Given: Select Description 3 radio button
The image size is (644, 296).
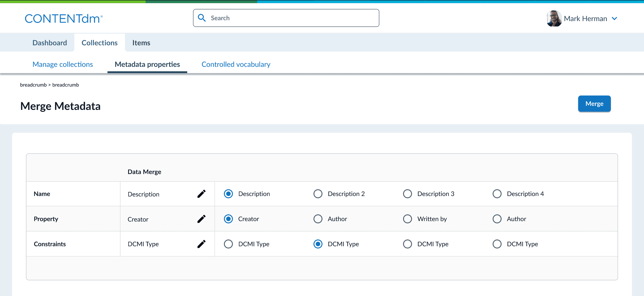Looking at the screenshot, I should [x=407, y=194].
